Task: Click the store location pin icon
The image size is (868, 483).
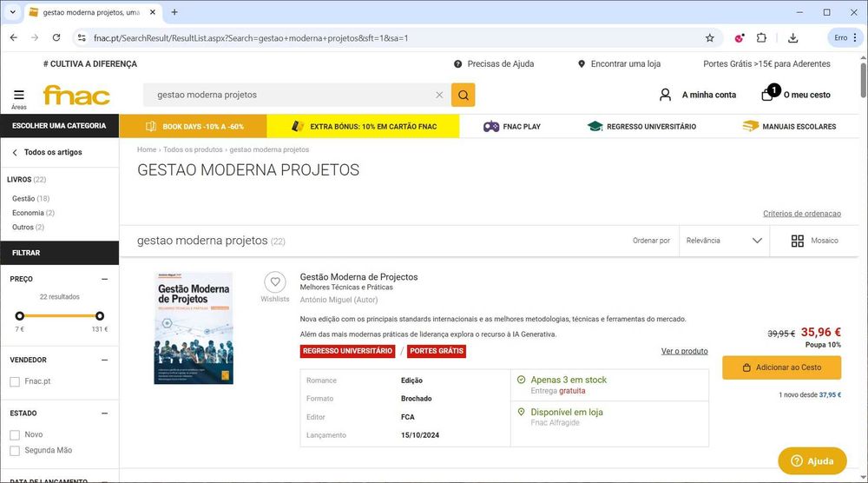Action: click(x=582, y=63)
